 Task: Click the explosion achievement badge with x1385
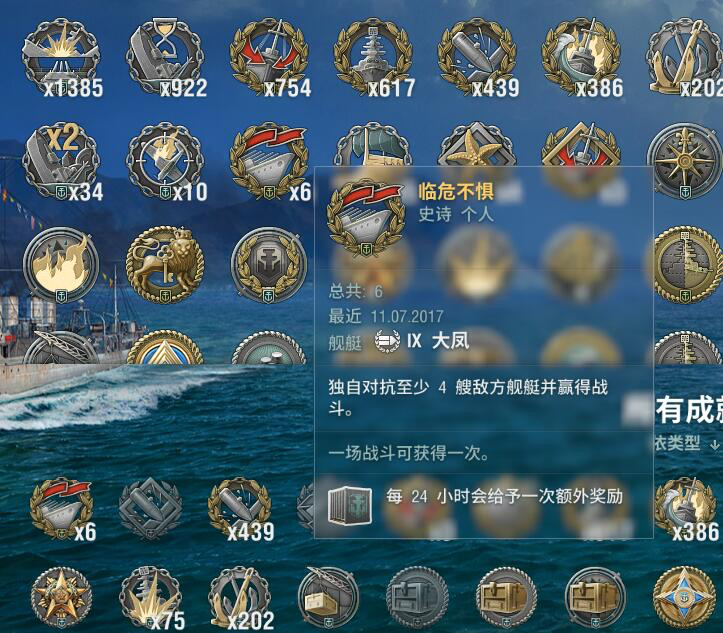coord(60,57)
